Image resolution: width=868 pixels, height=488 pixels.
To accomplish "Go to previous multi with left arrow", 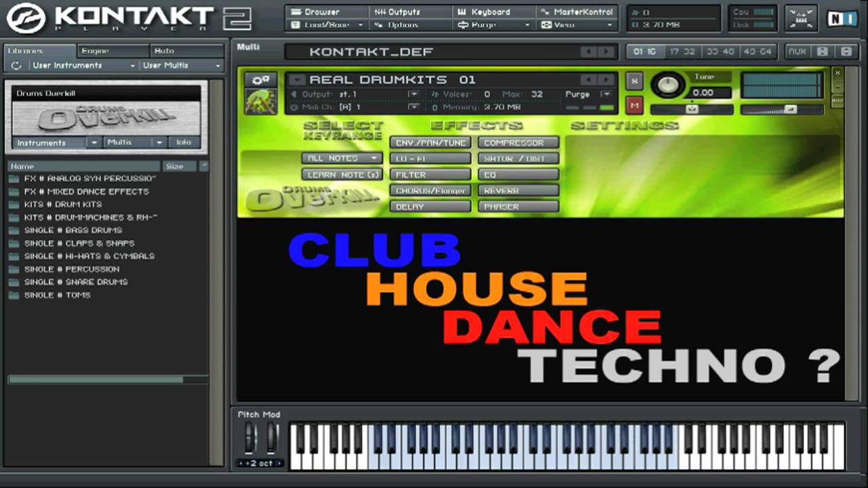I will point(588,52).
